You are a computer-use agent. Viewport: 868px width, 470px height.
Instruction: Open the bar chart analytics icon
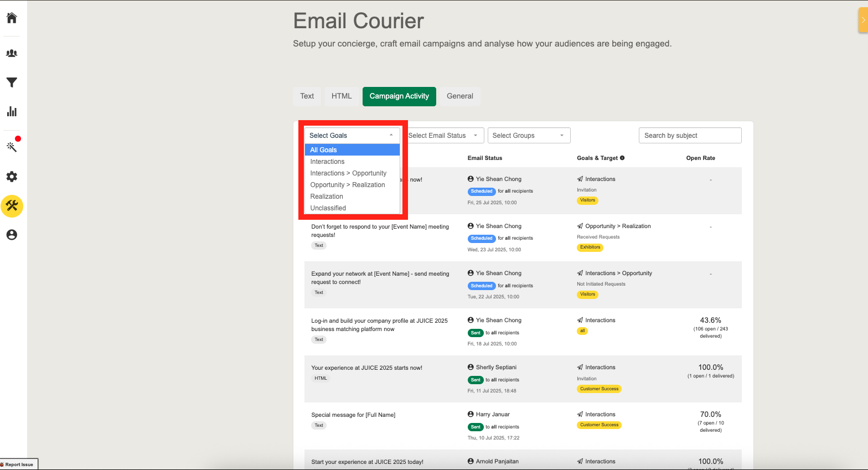pos(12,111)
